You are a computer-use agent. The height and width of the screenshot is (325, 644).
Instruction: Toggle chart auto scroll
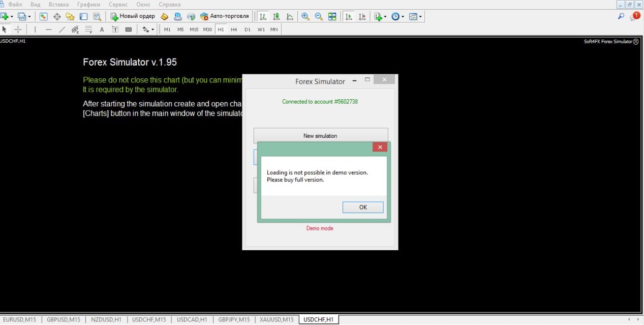(349, 16)
